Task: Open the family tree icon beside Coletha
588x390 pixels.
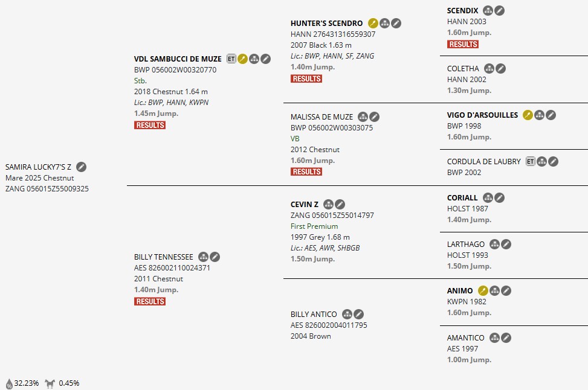Action: click(x=489, y=69)
